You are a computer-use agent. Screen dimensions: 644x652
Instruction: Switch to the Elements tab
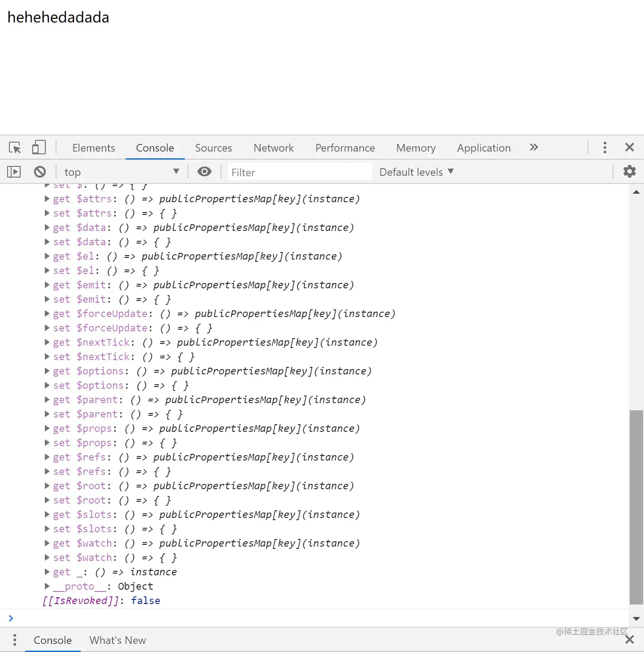point(94,148)
